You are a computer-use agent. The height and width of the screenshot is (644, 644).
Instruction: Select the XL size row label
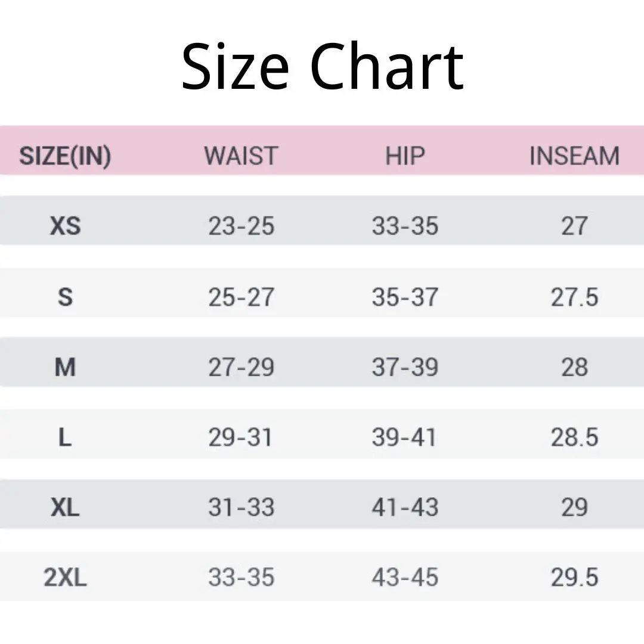coord(66,507)
